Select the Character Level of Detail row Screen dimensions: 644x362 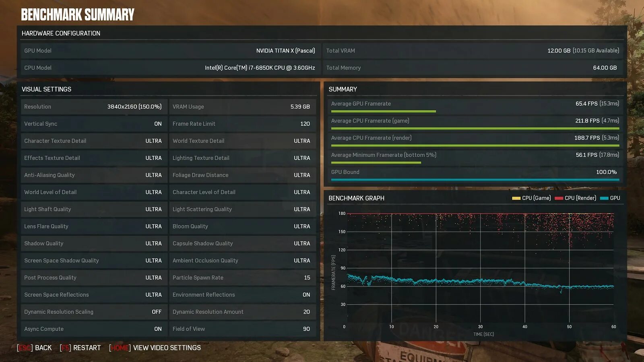[x=242, y=192]
